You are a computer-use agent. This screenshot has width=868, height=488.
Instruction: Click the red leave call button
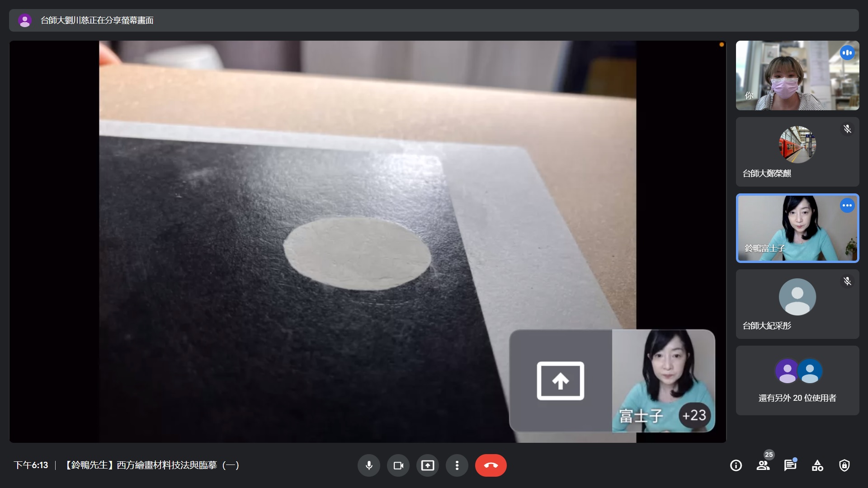point(491,465)
